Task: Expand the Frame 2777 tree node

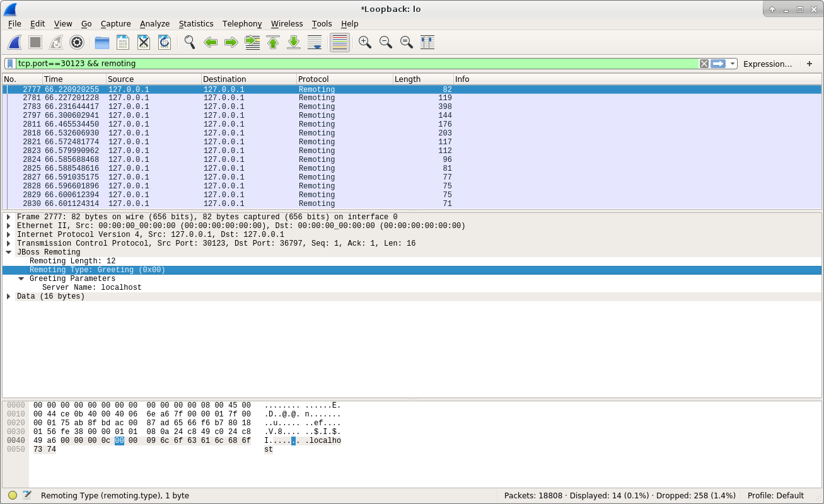Action: (x=9, y=217)
